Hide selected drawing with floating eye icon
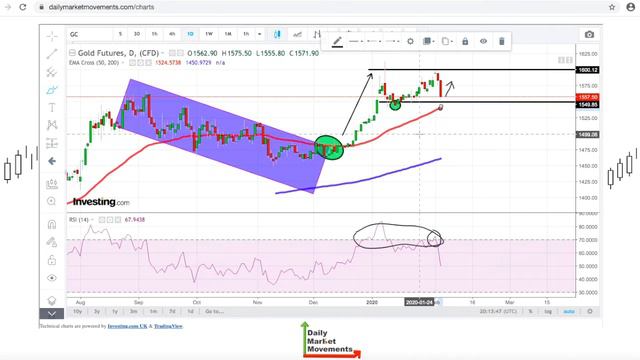640x360 pixels. (x=483, y=41)
